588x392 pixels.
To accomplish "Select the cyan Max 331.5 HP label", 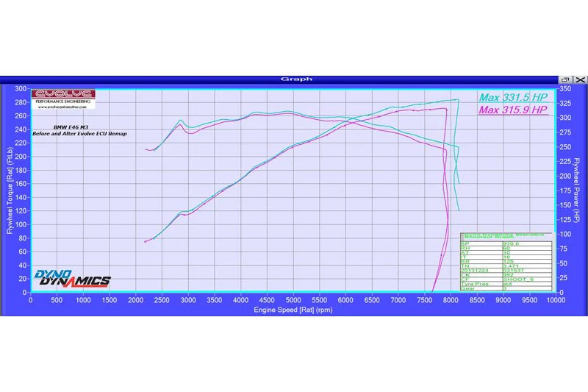I will click(513, 96).
